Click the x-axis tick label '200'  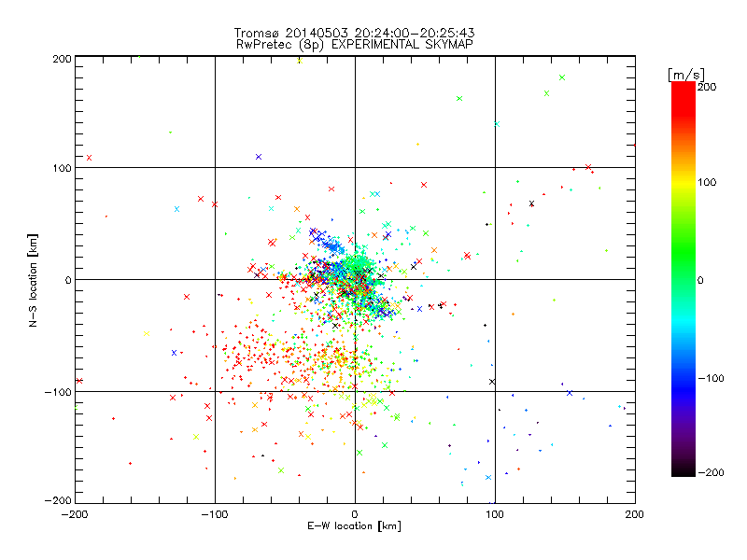(x=635, y=514)
